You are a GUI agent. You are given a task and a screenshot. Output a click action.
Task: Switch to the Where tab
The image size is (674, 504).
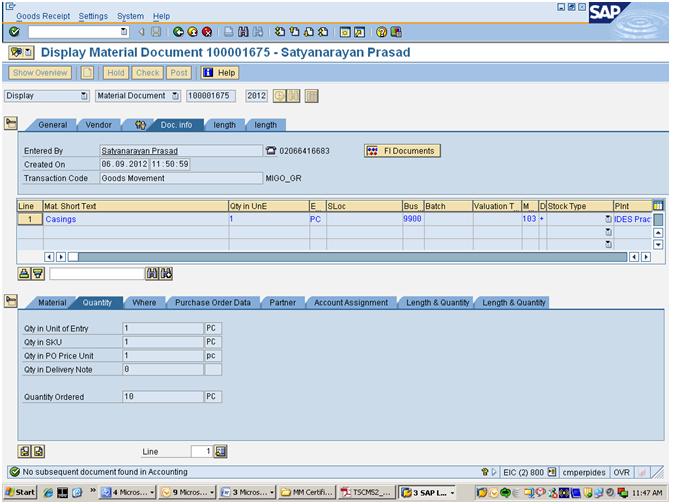[x=144, y=302]
